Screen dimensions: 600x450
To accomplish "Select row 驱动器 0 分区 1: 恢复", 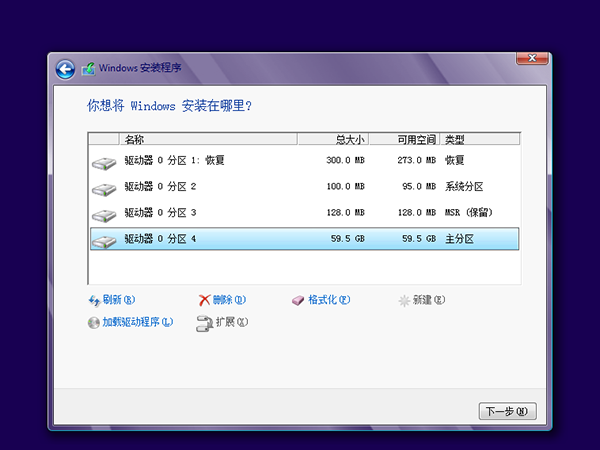I will coord(305,160).
